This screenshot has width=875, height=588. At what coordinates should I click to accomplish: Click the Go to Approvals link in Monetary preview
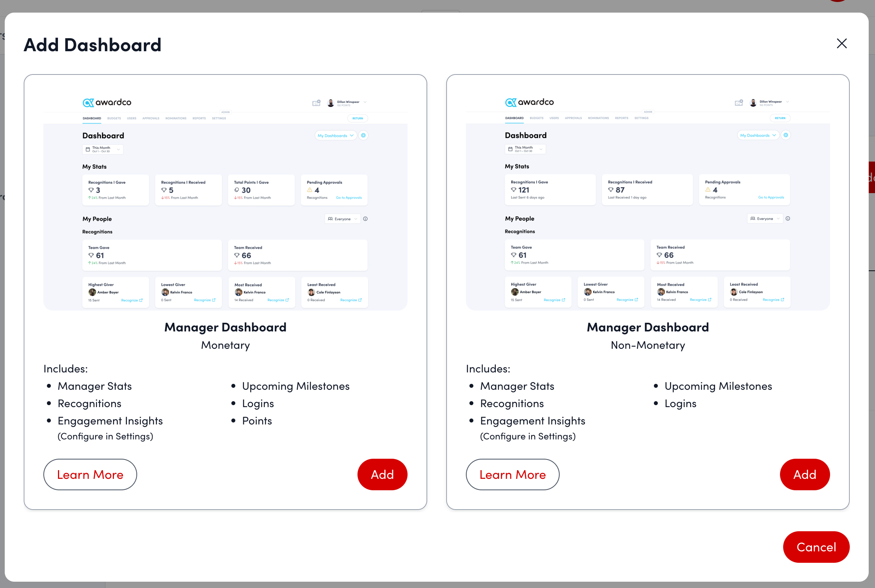pyautogui.click(x=349, y=198)
